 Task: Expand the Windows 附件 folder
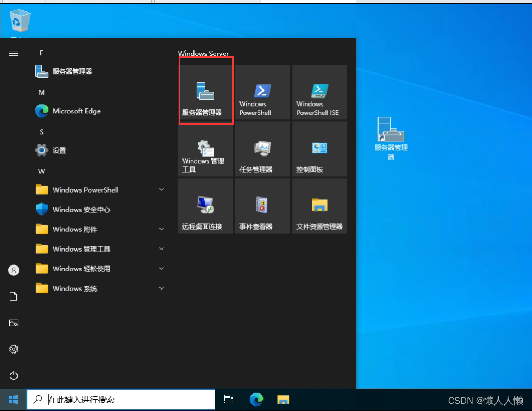point(161,229)
